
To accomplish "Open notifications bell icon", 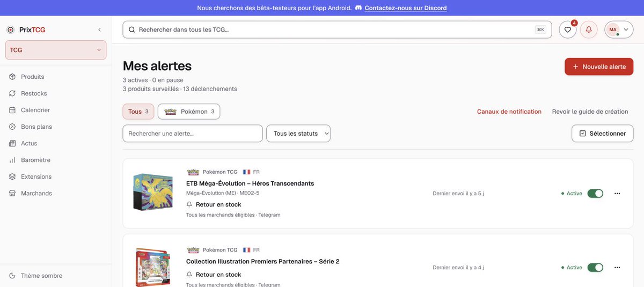I will coord(589,30).
